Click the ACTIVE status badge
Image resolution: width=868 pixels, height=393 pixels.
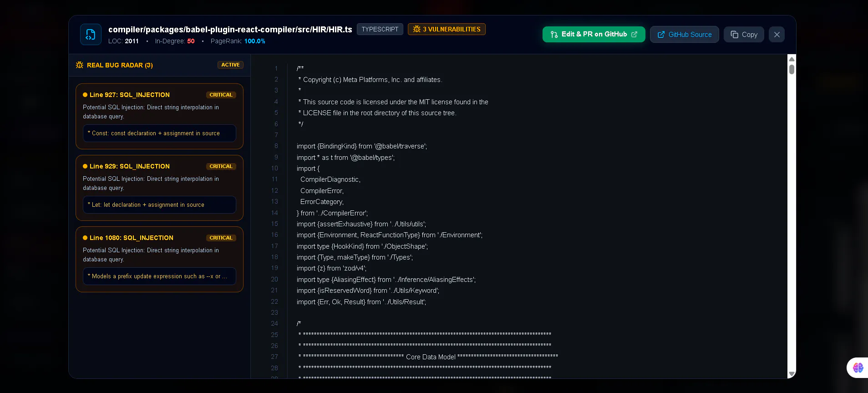click(230, 65)
